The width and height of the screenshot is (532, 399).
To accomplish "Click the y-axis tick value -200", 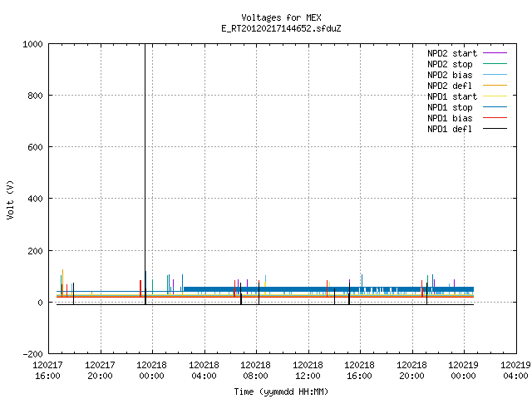I will (x=32, y=354).
